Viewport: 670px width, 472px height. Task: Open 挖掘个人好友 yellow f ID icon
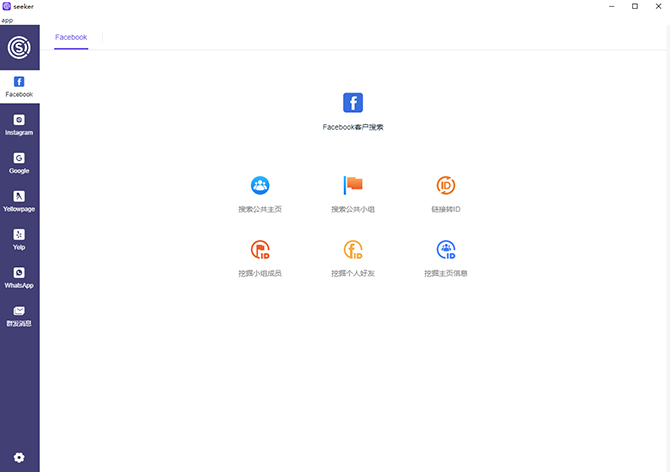tap(353, 249)
